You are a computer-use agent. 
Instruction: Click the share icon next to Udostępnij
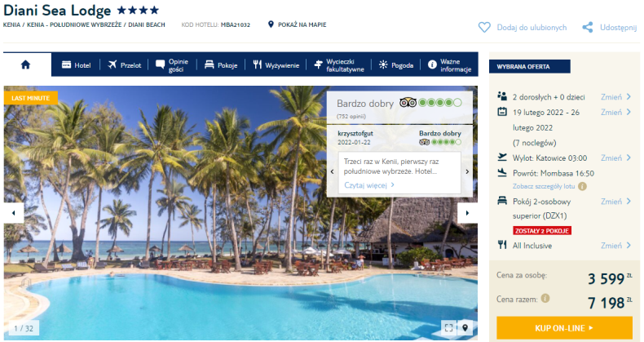pos(587,28)
